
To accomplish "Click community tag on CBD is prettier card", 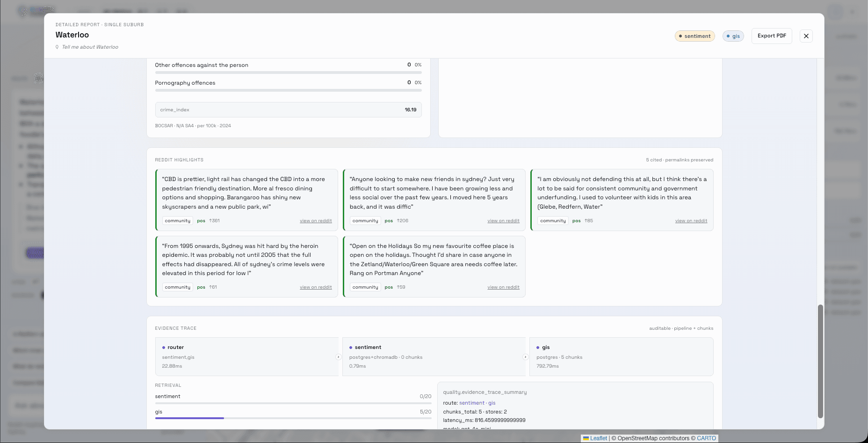I will coord(178,221).
